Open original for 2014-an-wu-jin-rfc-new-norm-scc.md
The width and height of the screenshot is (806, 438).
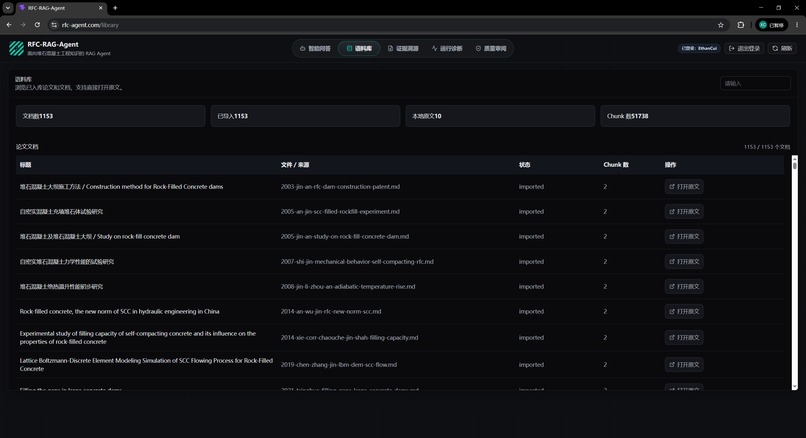(684, 312)
